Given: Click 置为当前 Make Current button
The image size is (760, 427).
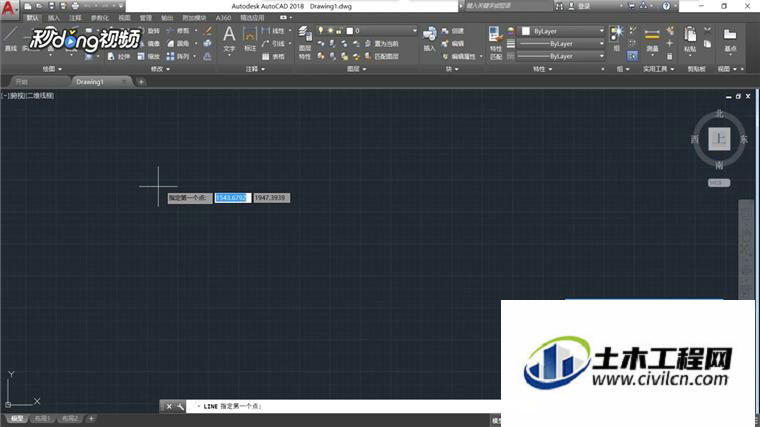Looking at the screenshot, I should [x=381, y=44].
